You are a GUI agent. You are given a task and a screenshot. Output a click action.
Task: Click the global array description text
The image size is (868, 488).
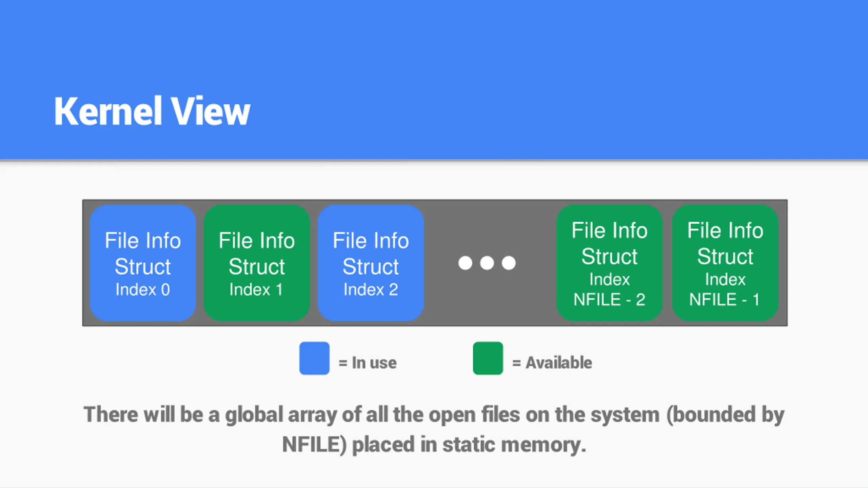pyautogui.click(x=434, y=429)
